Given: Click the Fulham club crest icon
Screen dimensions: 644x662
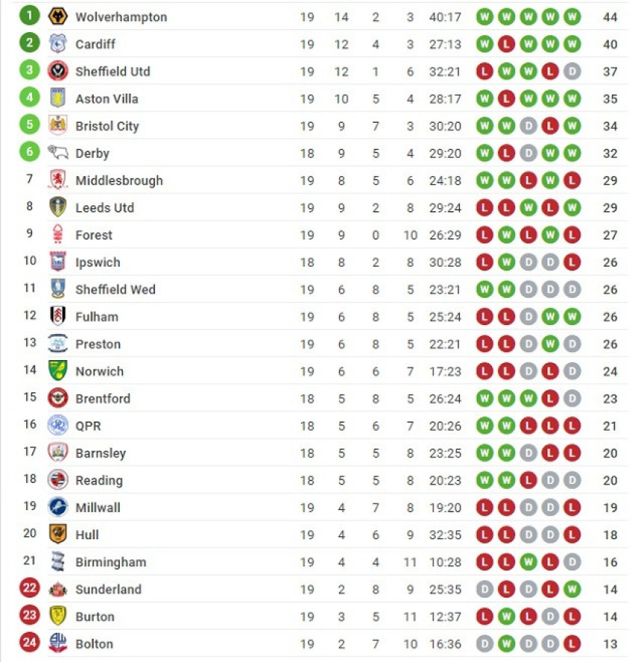Looking at the screenshot, I should [58, 316].
